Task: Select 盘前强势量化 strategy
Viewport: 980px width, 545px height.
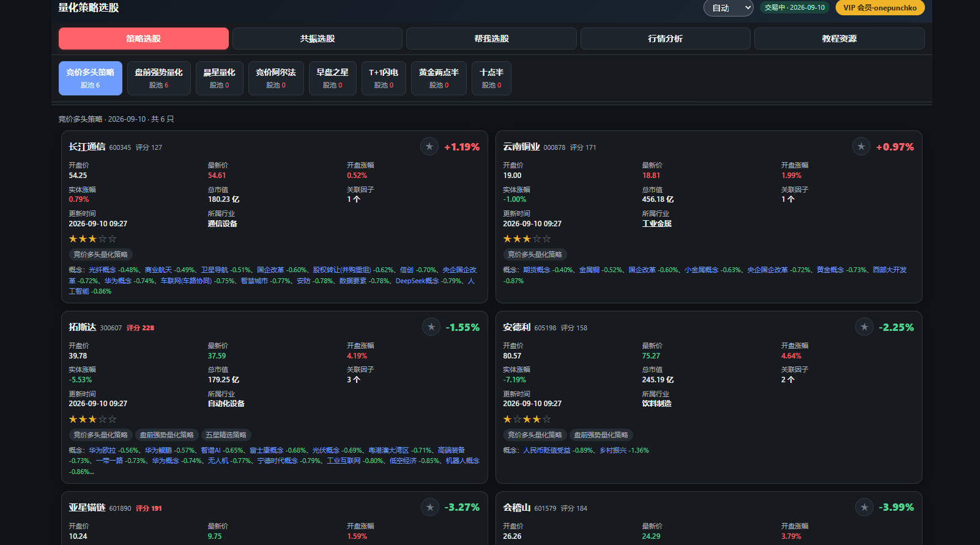Action: (159, 78)
